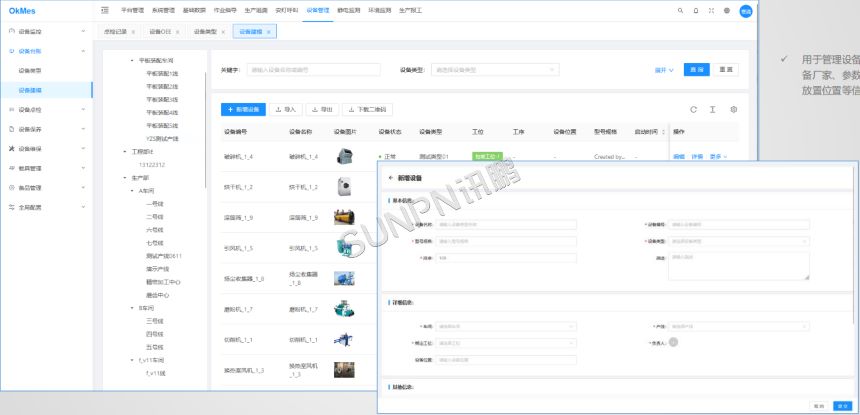Click 重置 reset button
The width and height of the screenshot is (860, 415).
click(x=726, y=70)
